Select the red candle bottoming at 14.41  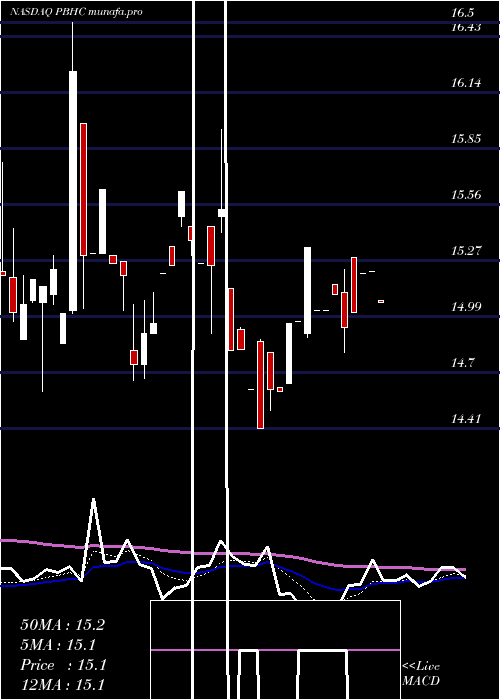point(260,385)
